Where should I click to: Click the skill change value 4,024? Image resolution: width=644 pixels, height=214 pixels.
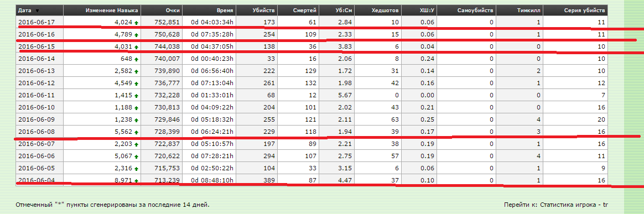pyautogui.click(x=123, y=23)
